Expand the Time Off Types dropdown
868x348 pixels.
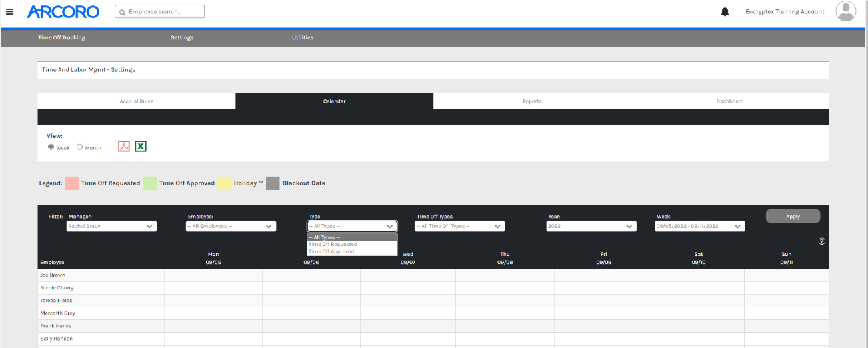pyautogui.click(x=459, y=226)
